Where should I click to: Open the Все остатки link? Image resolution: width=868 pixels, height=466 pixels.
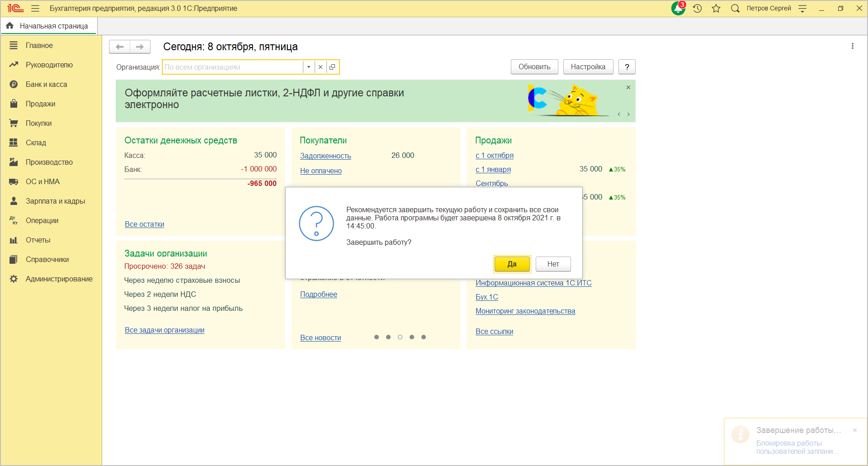145,224
